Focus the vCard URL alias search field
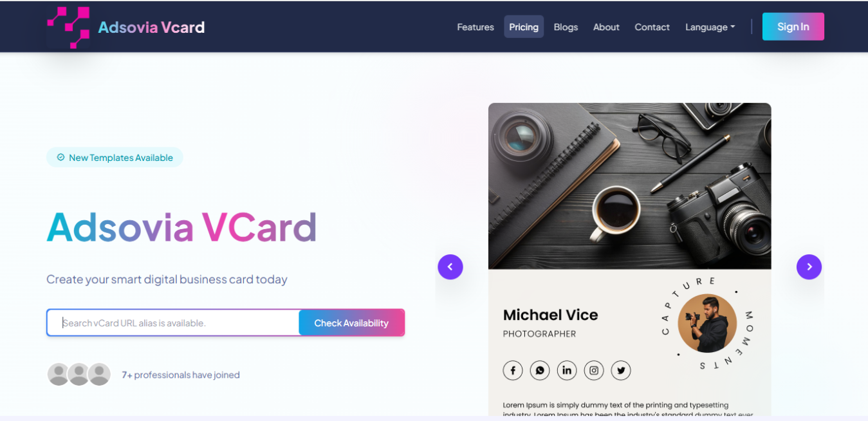Screen dimensions: 868x421 [x=173, y=323]
